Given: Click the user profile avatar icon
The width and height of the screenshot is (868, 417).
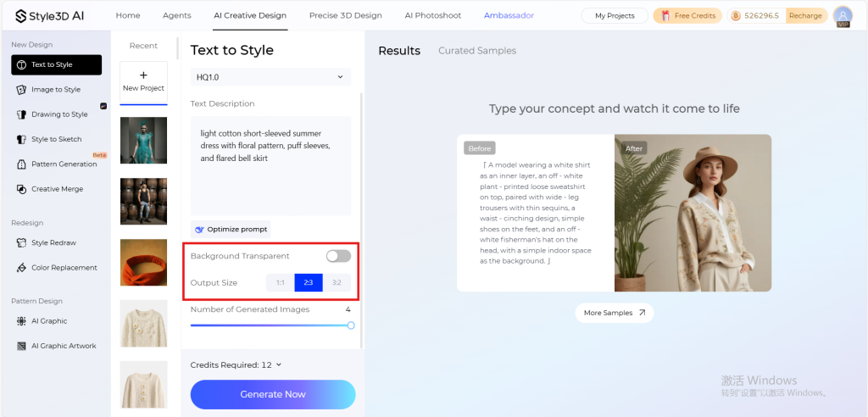Looking at the screenshot, I should tap(843, 15).
